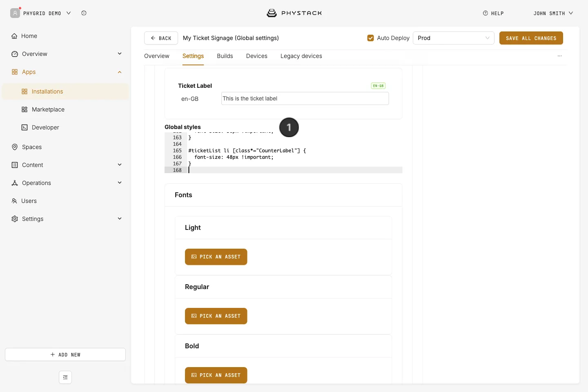
Task: Click the Overview gauge icon
Action: 15,54
